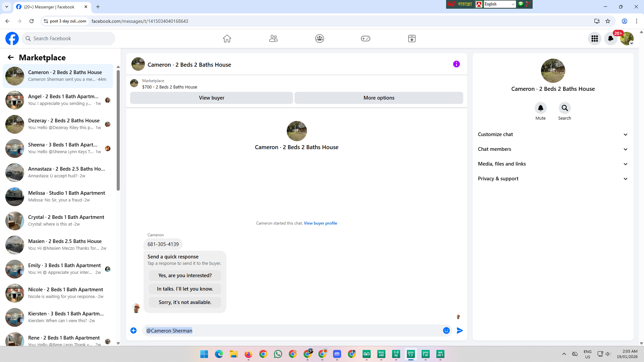Open the Cameron 2 Beds 2 Baths House chat
Viewport: 644px width, 362px height.
click(x=58, y=76)
